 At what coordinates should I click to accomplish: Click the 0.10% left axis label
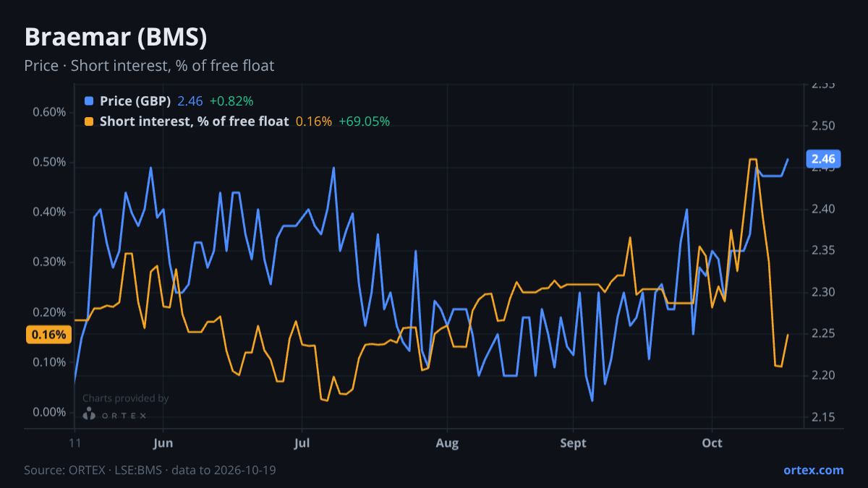click(x=49, y=362)
